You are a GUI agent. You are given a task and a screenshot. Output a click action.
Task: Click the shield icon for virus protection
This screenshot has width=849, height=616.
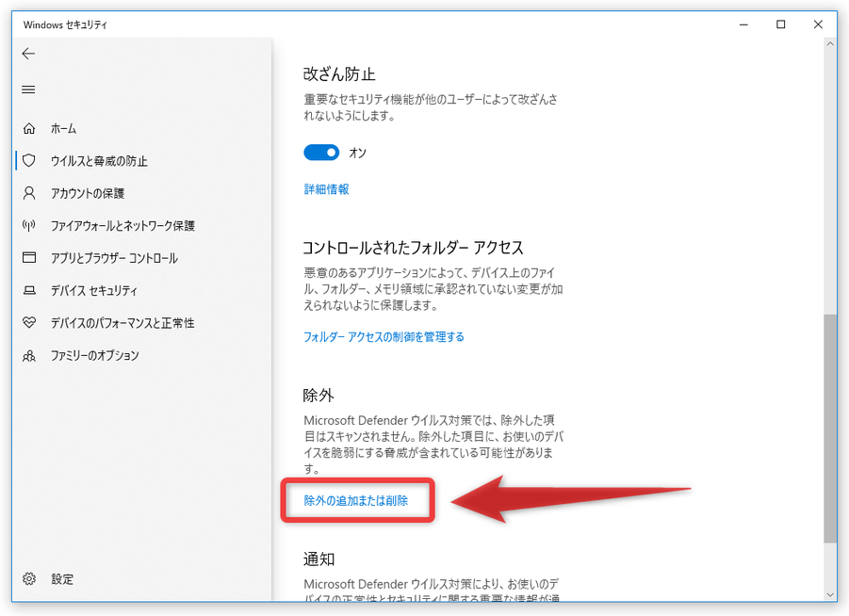click(29, 160)
